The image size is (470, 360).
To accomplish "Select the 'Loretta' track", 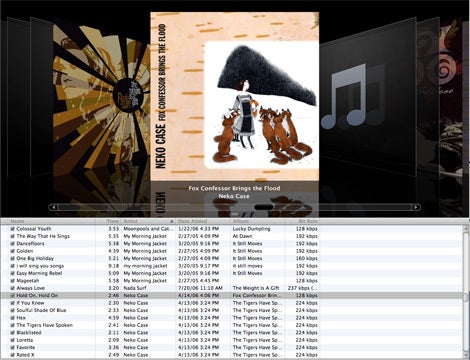I will (25, 340).
